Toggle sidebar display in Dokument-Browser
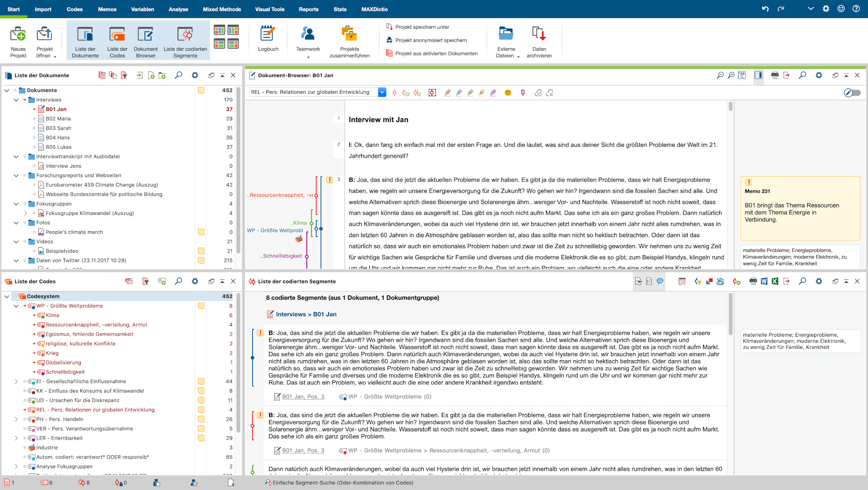 click(x=758, y=75)
